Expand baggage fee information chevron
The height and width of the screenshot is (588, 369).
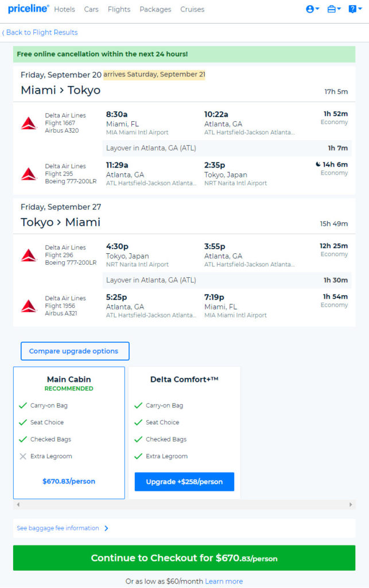pyautogui.click(x=106, y=528)
